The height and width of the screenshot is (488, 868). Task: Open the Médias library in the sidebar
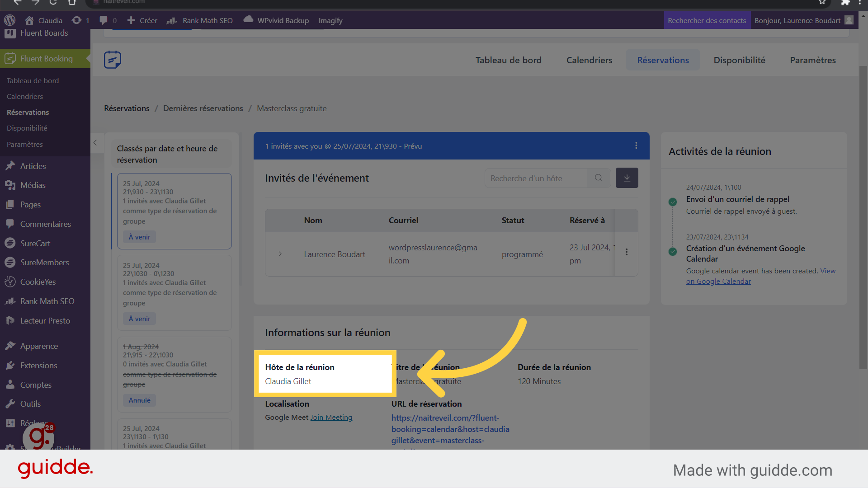tap(33, 185)
